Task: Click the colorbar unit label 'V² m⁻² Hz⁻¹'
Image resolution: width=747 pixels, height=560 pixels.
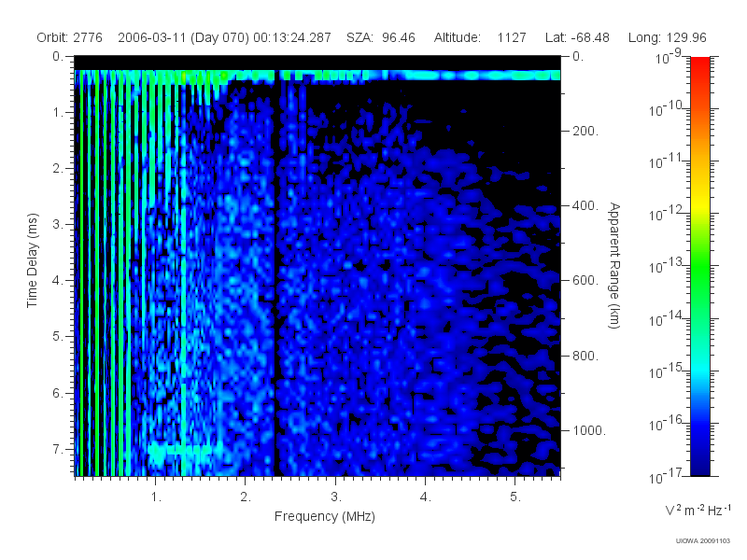Action: pos(698,510)
